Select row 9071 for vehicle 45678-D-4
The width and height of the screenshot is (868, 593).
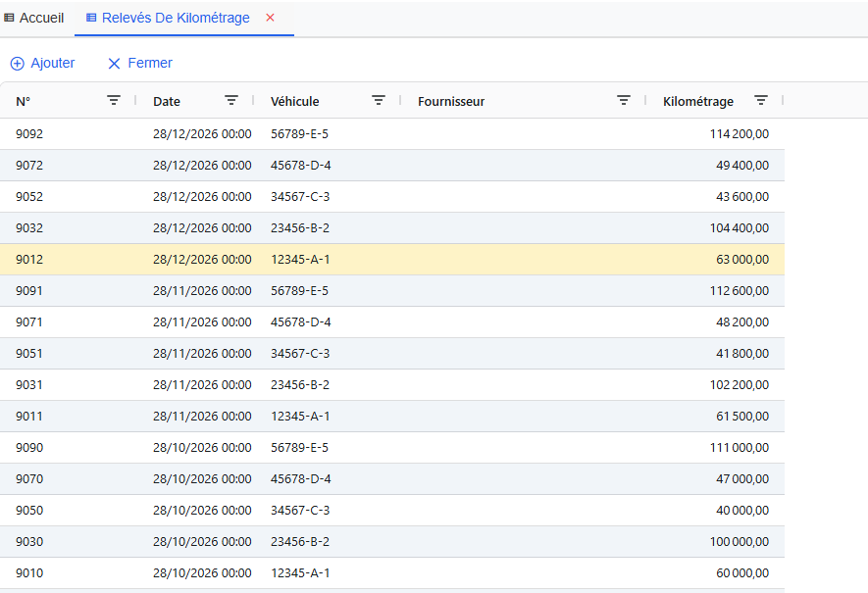pos(29,321)
